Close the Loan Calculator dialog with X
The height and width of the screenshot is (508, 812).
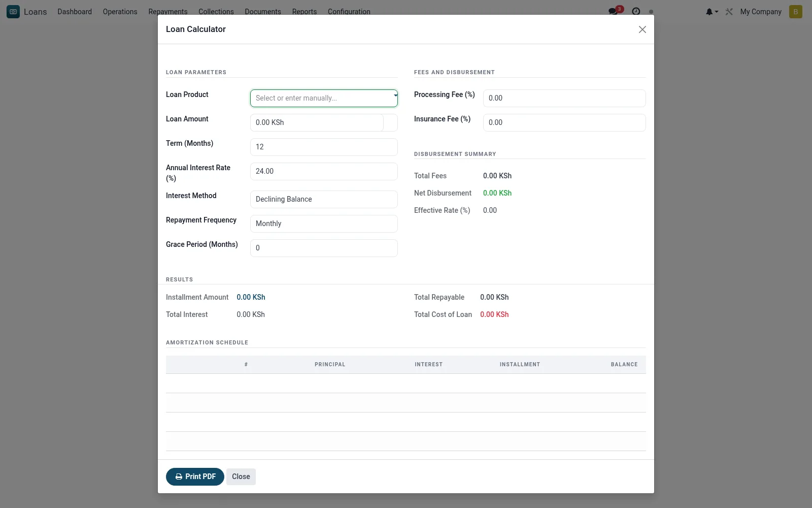pos(642,29)
